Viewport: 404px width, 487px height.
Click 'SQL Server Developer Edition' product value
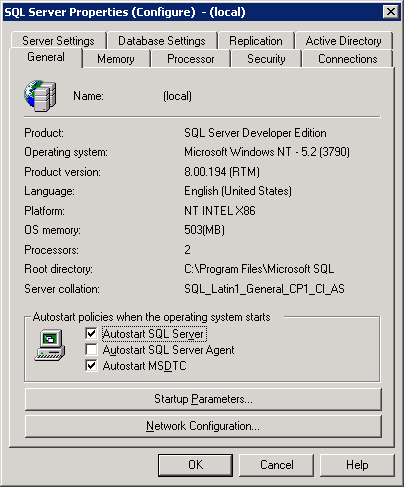[x=255, y=133]
